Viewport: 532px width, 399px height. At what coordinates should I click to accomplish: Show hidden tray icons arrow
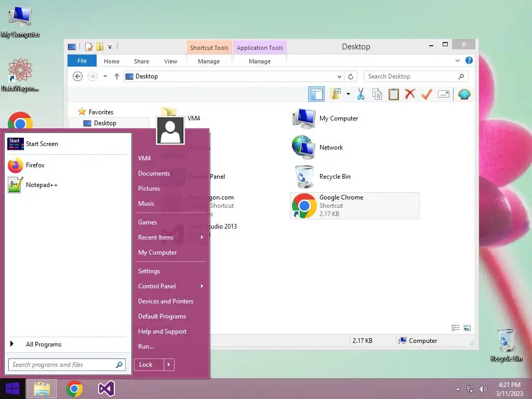[458, 389]
